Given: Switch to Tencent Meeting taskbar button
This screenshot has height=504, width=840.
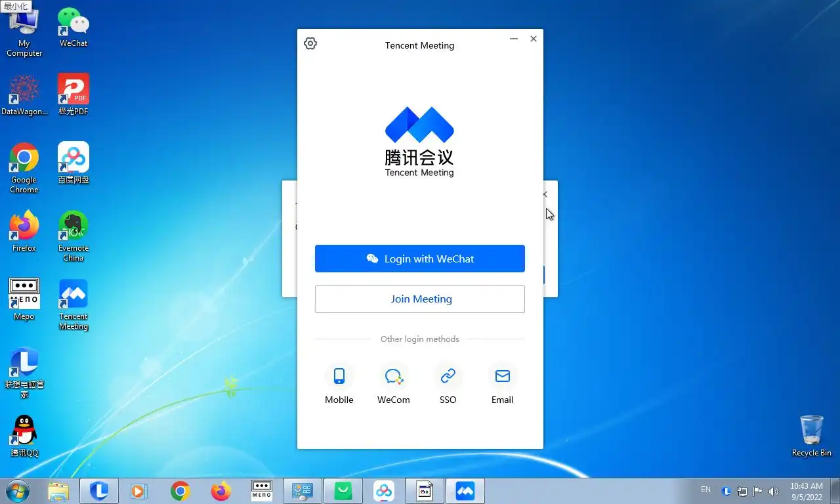Looking at the screenshot, I should [x=465, y=491].
